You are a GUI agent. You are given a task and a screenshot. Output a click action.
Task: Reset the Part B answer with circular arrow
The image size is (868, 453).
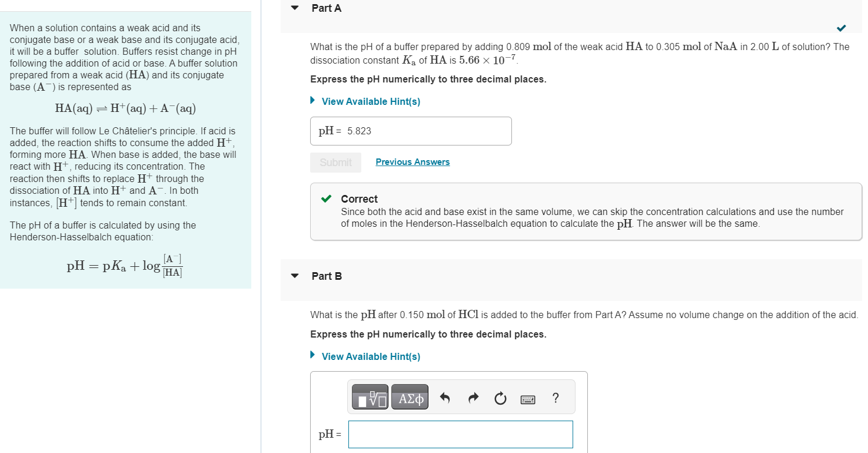pos(500,399)
